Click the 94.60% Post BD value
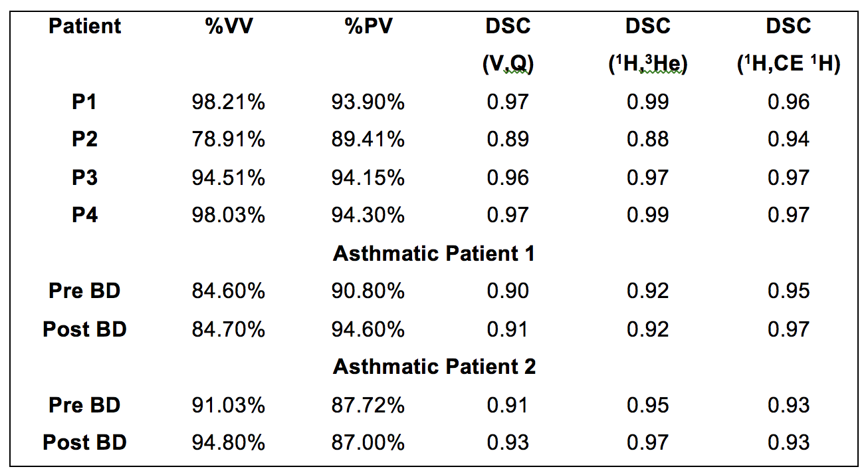This screenshot has width=868, height=475. point(368,329)
